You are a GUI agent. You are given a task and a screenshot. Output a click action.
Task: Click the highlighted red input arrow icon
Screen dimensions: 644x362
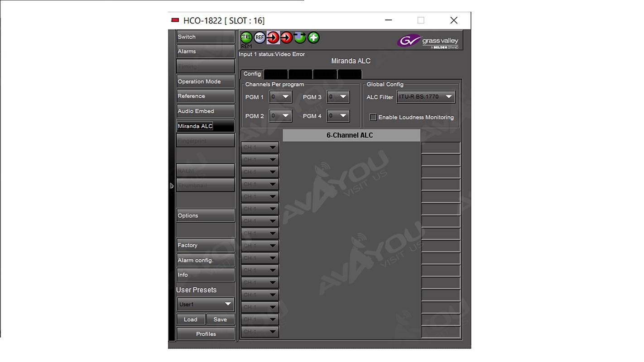273,38
